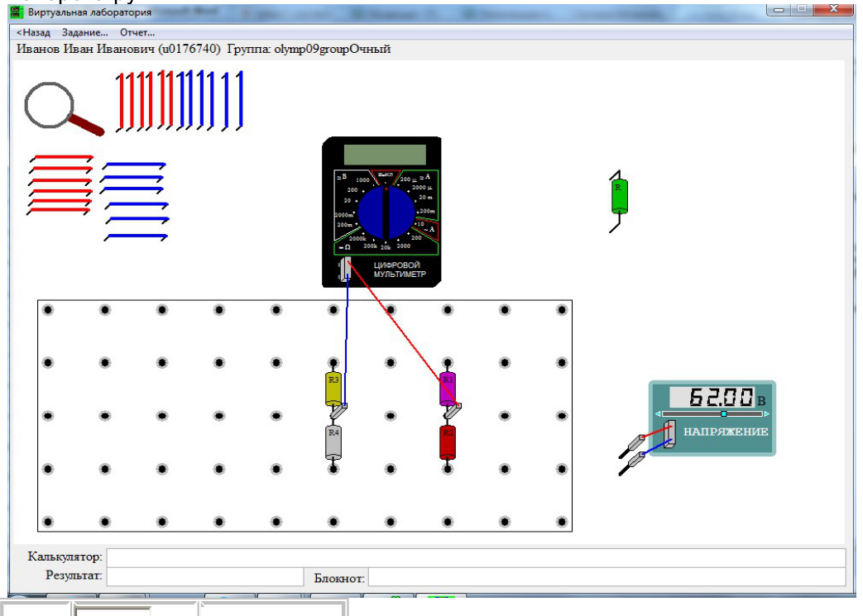The width and height of the screenshot is (863, 616).
Task: Pick up the magnifying glass tool
Action: (x=63, y=108)
